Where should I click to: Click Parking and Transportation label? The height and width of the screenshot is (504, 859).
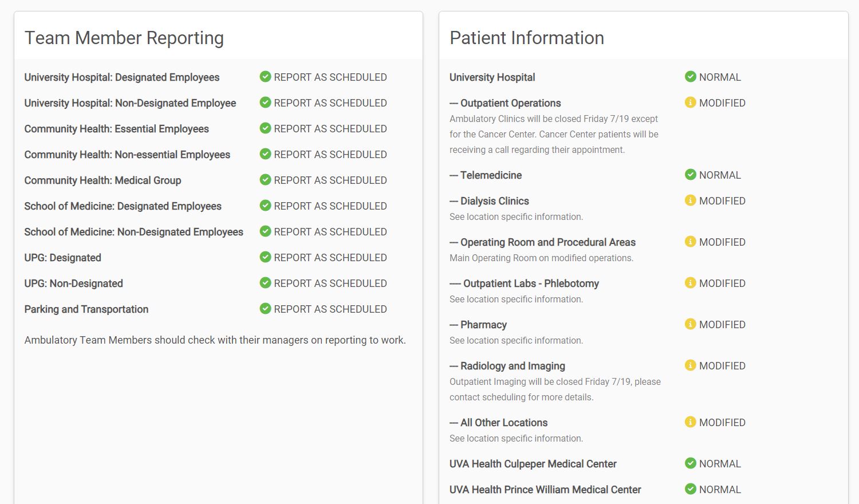point(86,309)
